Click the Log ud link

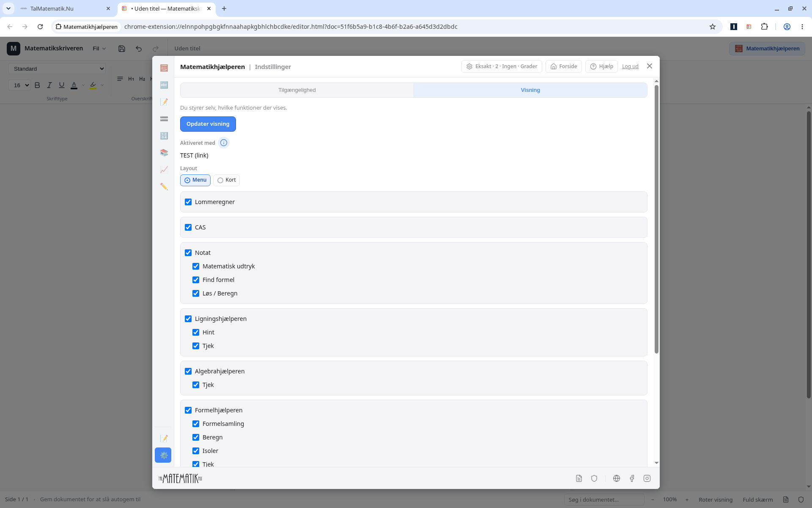[x=630, y=66]
